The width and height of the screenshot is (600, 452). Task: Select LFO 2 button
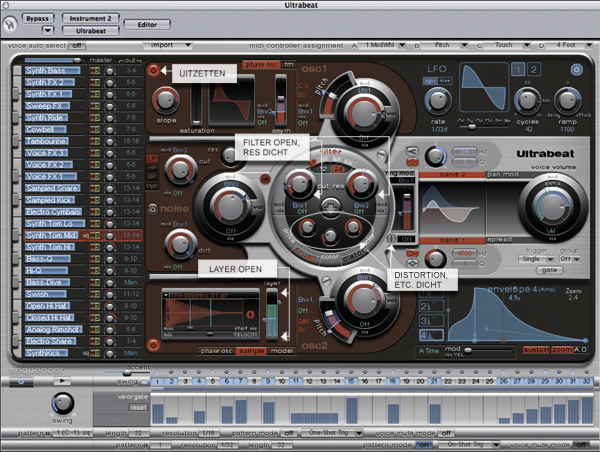click(533, 70)
